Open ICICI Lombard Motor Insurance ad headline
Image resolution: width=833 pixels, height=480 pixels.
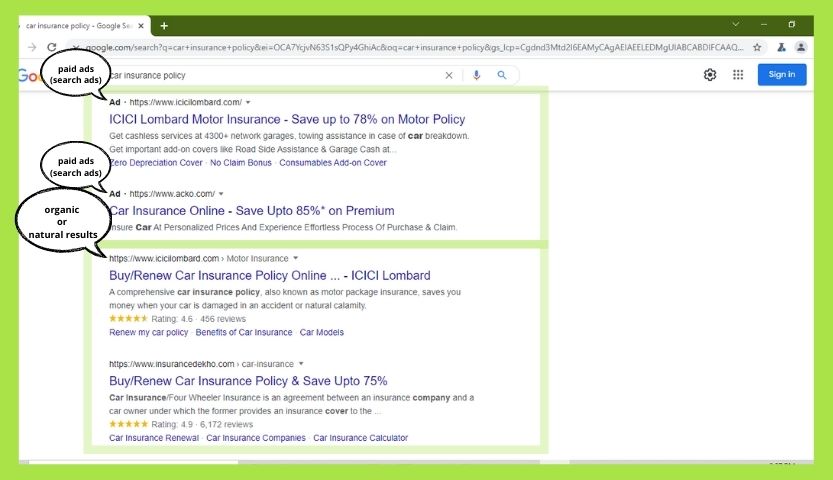point(287,119)
